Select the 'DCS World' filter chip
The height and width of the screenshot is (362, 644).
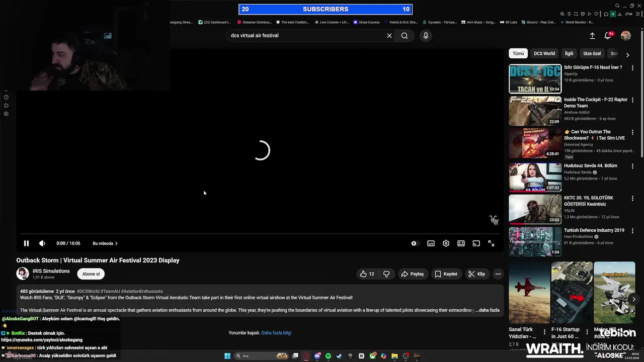click(x=544, y=53)
